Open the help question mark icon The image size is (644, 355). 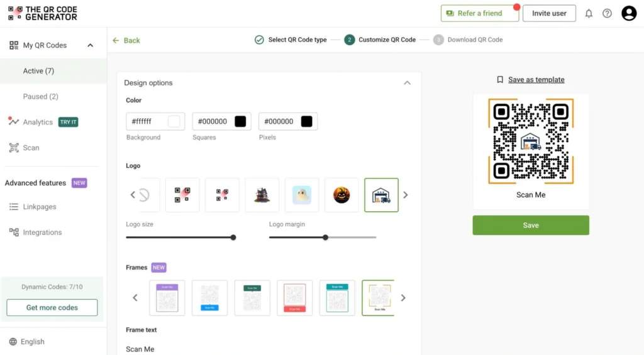point(607,14)
